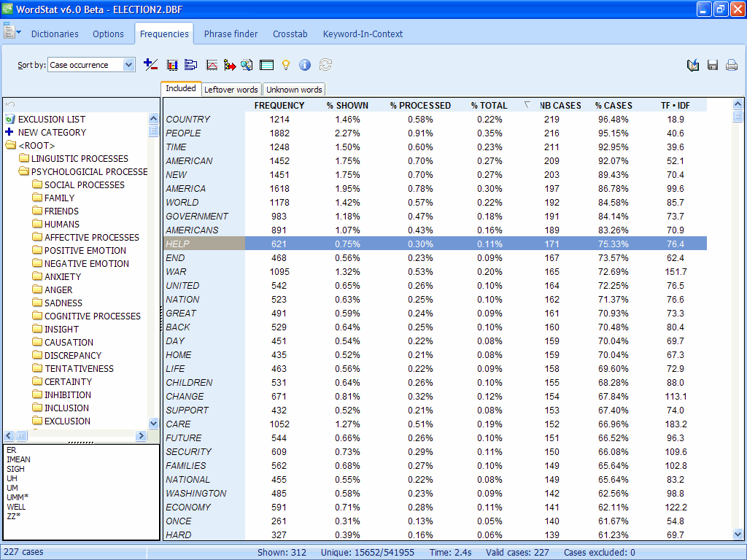Screen dimensions: 747x560
Task: Click the plus/minus add-remove words icon
Action: [151, 65]
